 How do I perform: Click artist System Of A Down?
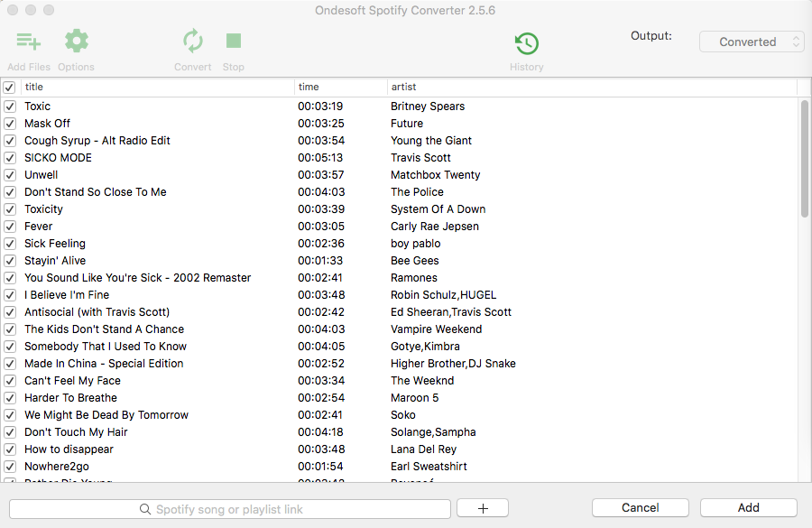(438, 209)
